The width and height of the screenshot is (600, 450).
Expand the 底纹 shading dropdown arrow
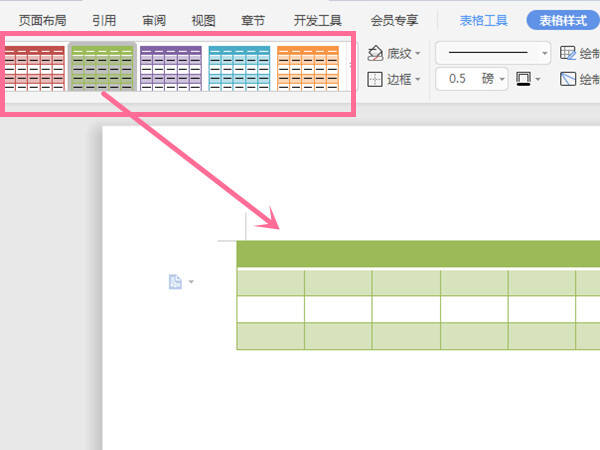[417, 53]
